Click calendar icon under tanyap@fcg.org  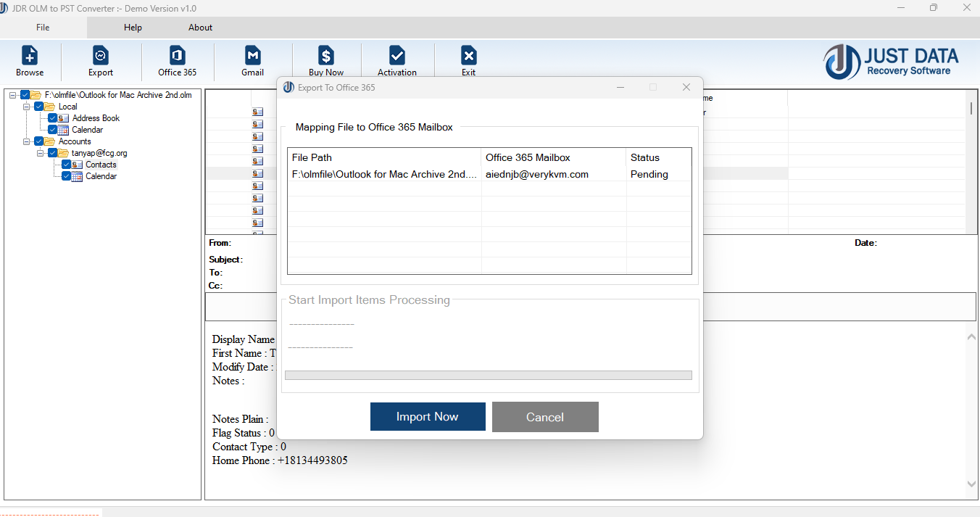click(77, 176)
